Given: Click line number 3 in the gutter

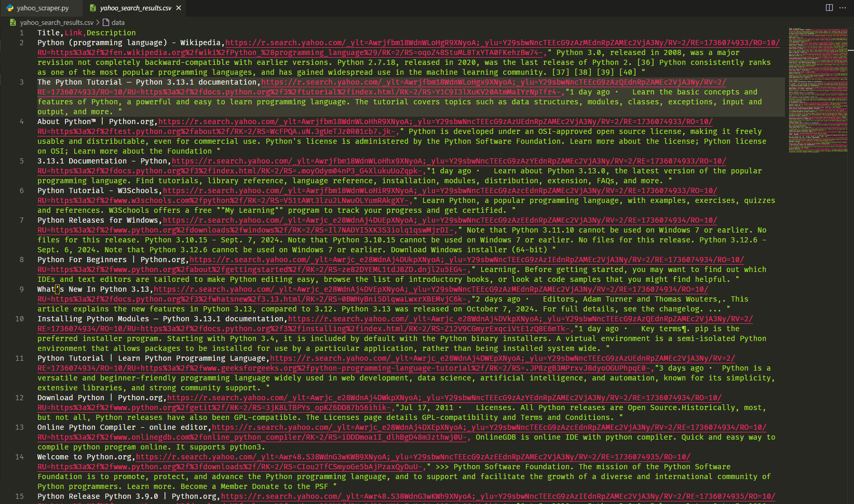Looking at the screenshot, I should (21, 83).
